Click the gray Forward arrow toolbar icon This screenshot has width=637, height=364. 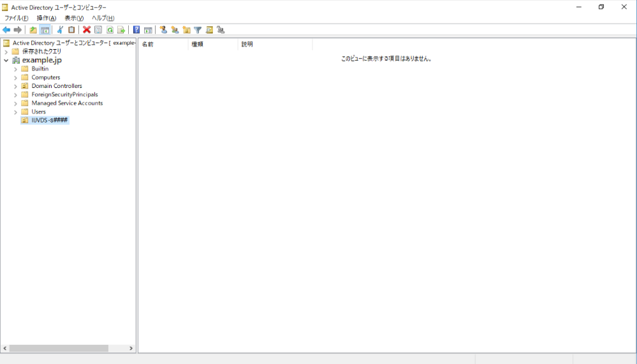[x=17, y=30]
